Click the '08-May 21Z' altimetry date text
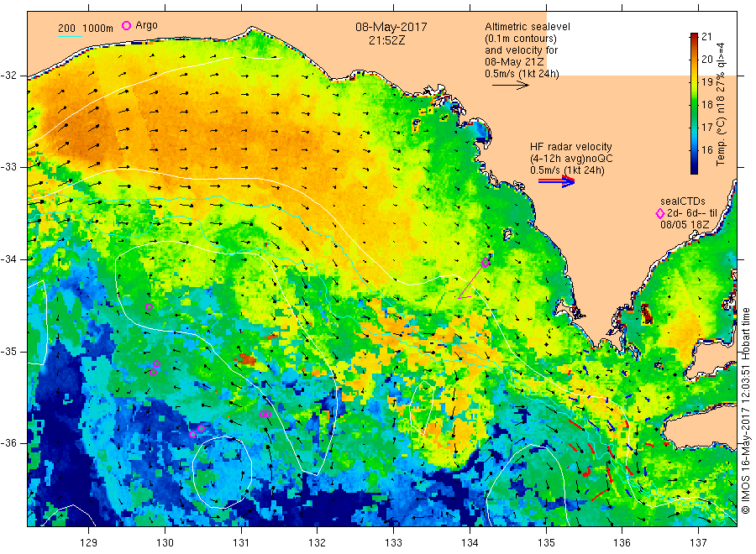 pyautogui.click(x=514, y=61)
